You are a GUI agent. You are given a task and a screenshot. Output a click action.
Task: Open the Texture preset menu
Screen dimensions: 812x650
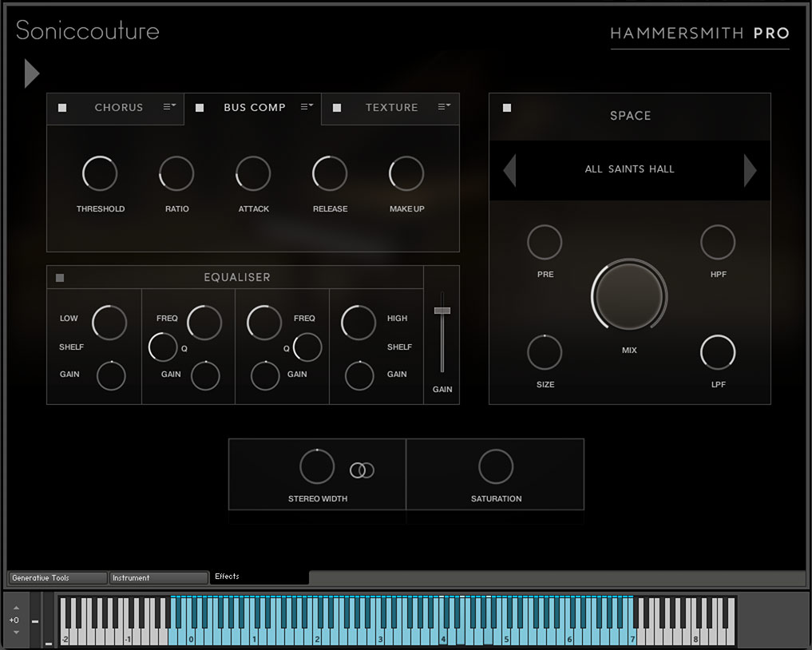[x=445, y=106]
